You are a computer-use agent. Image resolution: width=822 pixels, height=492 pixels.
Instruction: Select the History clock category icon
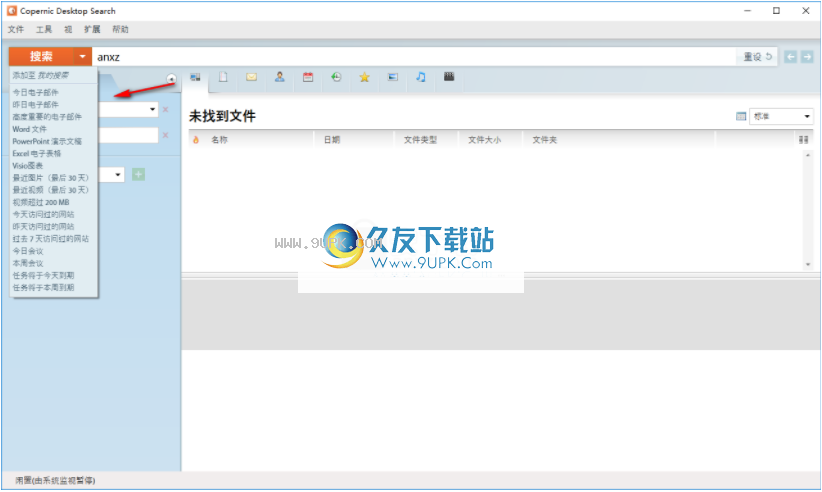pyautogui.click(x=336, y=77)
